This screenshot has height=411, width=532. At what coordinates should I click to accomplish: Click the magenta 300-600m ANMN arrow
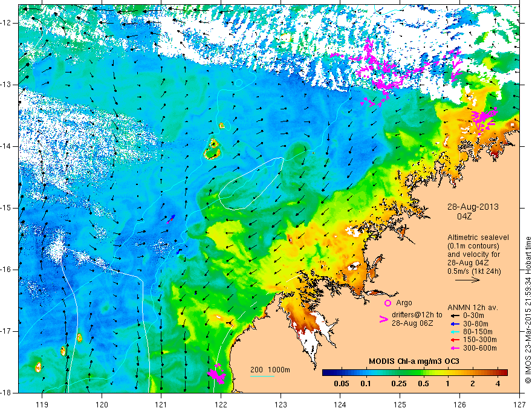[455, 348]
